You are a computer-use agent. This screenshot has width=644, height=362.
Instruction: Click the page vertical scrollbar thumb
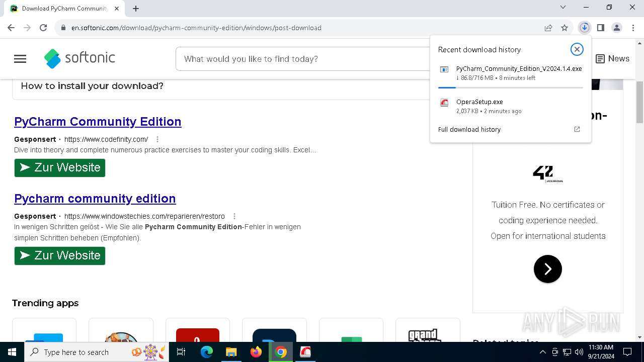coord(639,102)
